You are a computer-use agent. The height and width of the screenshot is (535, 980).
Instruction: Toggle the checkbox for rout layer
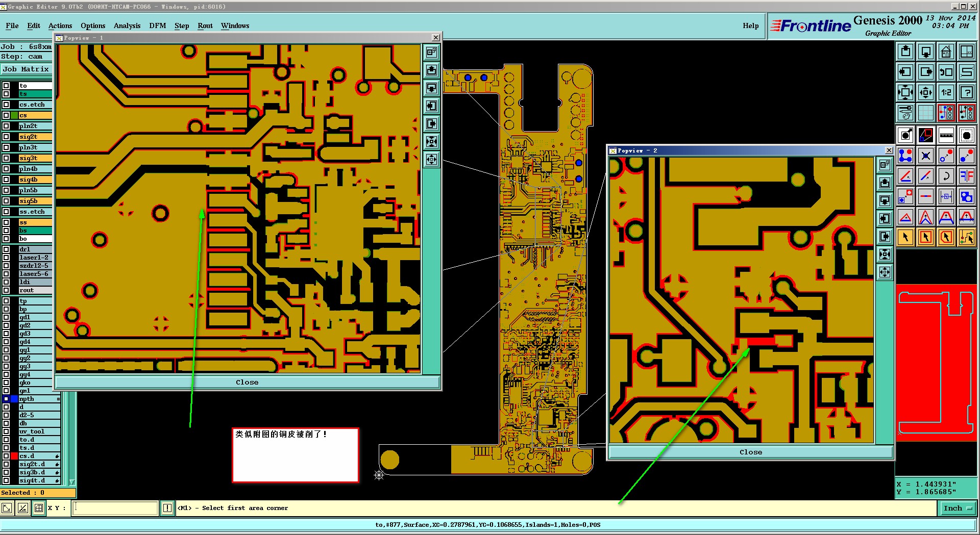[6, 290]
